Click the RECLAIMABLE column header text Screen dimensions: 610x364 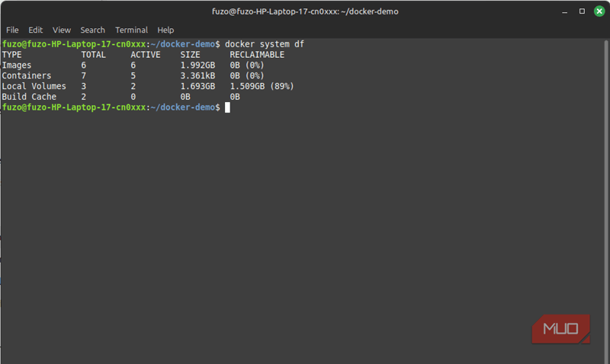pyautogui.click(x=257, y=55)
